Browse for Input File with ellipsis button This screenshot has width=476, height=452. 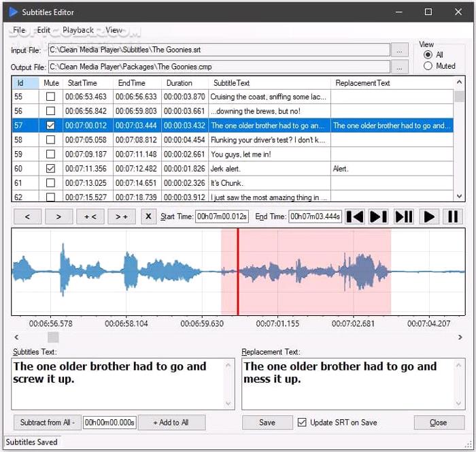pos(401,50)
